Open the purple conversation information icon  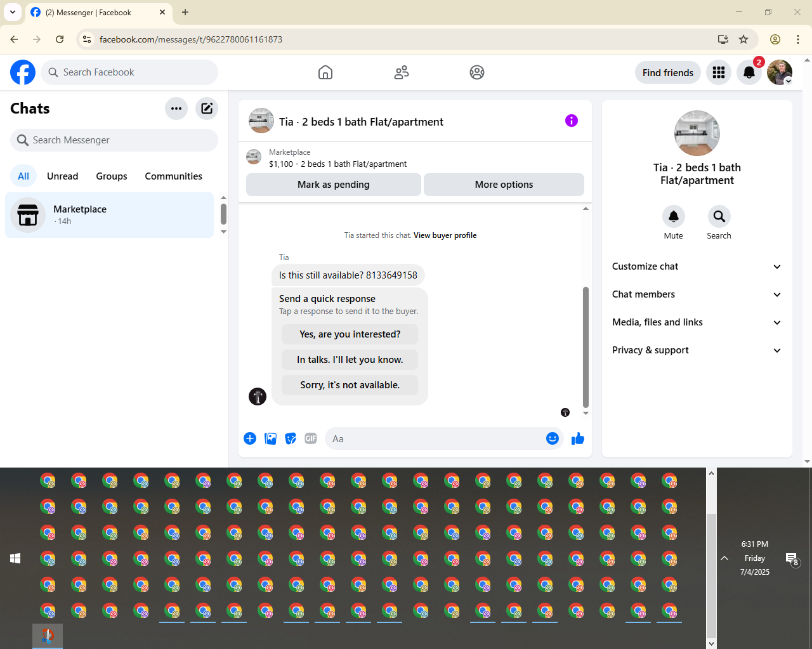pos(572,121)
